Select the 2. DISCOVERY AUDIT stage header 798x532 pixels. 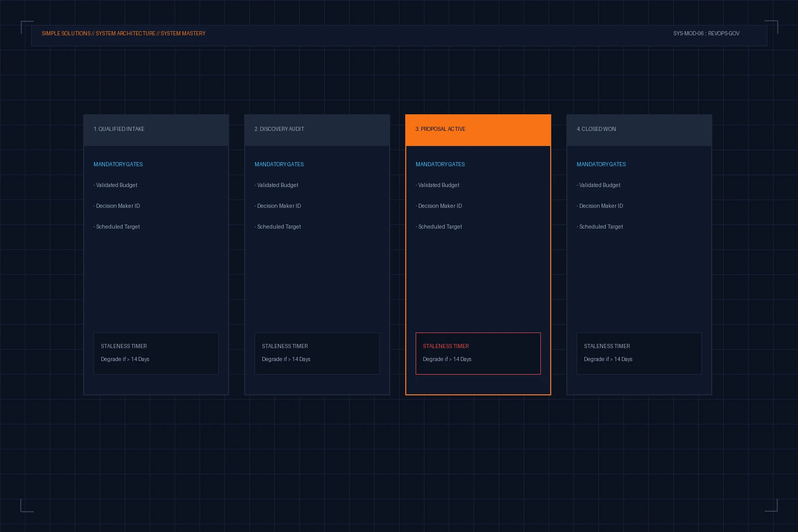coord(317,130)
